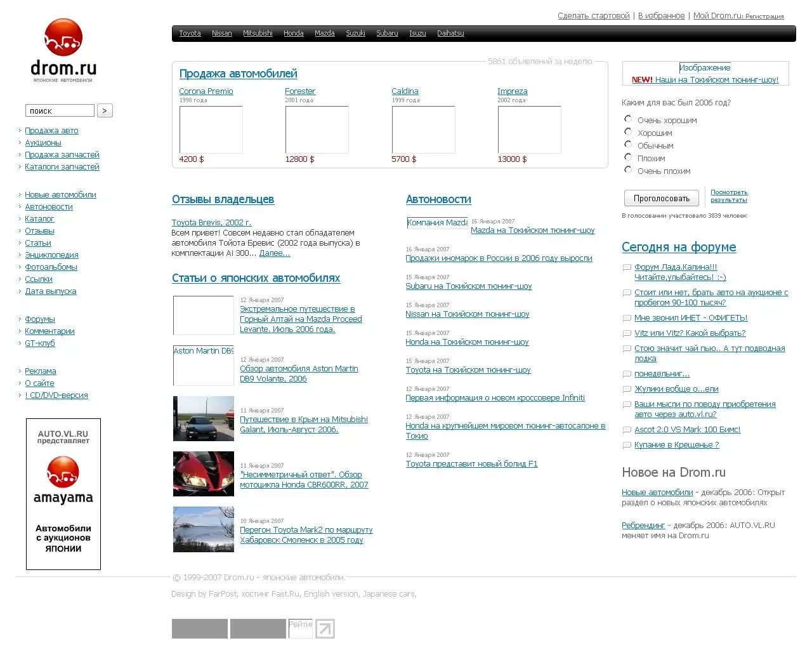The height and width of the screenshot is (650, 812).
Task: Open Обзор автомобиля Aston Martin DB9 article
Action: pos(299,374)
